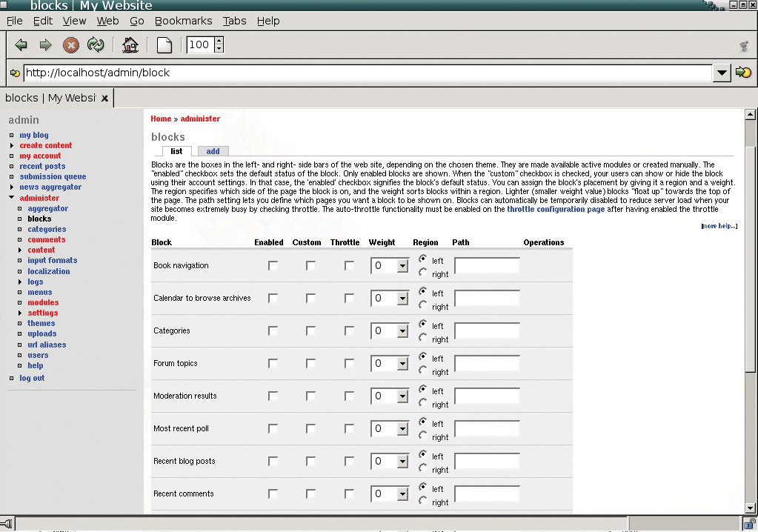The width and height of the screenshot is (758, 532).
Task: Open the window menu icon in title bar
Action: 3,5
